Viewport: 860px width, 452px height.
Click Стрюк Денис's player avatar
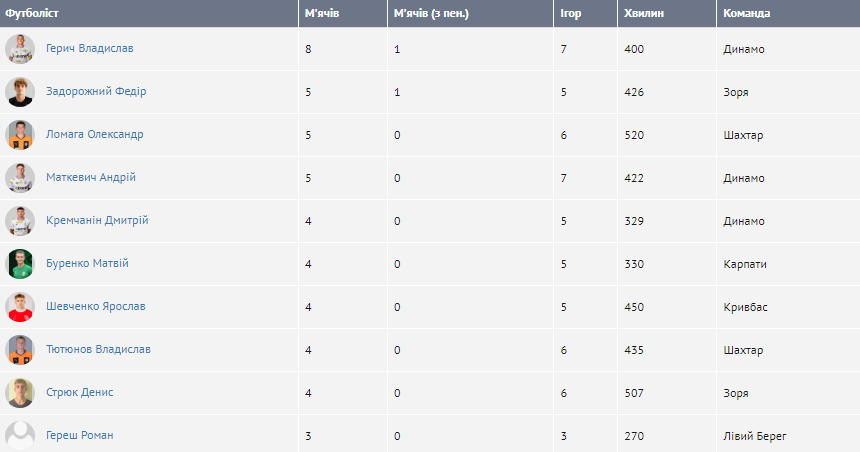(20, 393)
